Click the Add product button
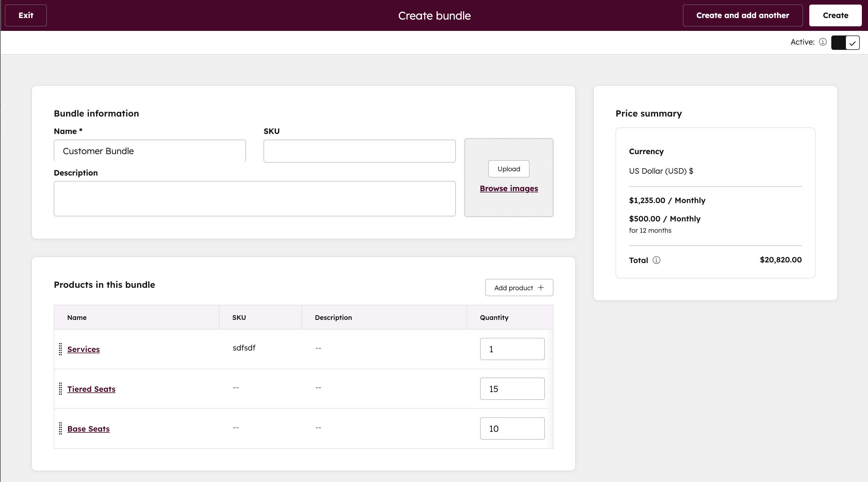This screenshot has height=482, width=868. coord(519,288)
